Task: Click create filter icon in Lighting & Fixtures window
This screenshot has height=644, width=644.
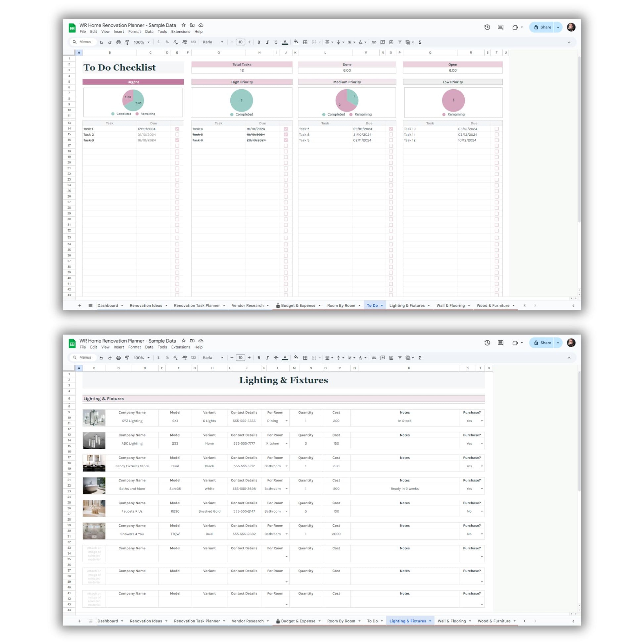Action: click(400, 358)
